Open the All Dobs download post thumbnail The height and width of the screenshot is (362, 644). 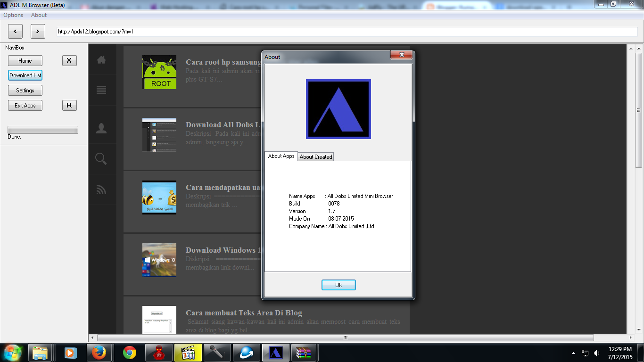click(159, 135)
